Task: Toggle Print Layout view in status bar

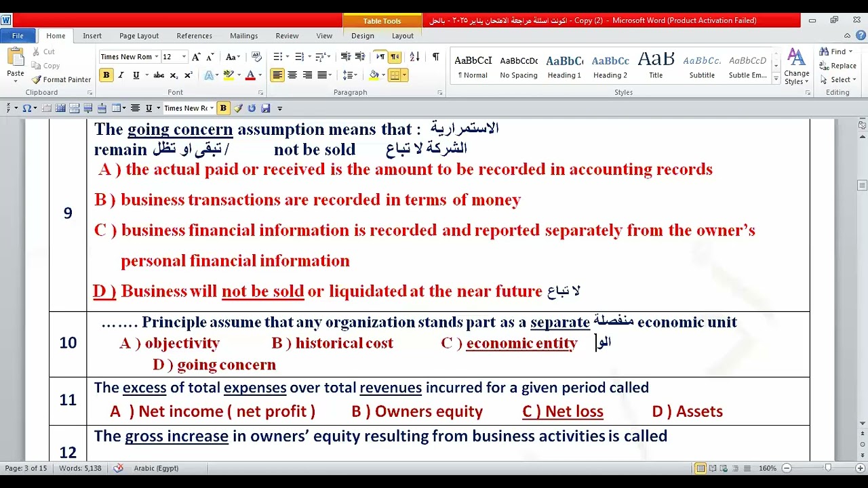Action: coord(701,468)
